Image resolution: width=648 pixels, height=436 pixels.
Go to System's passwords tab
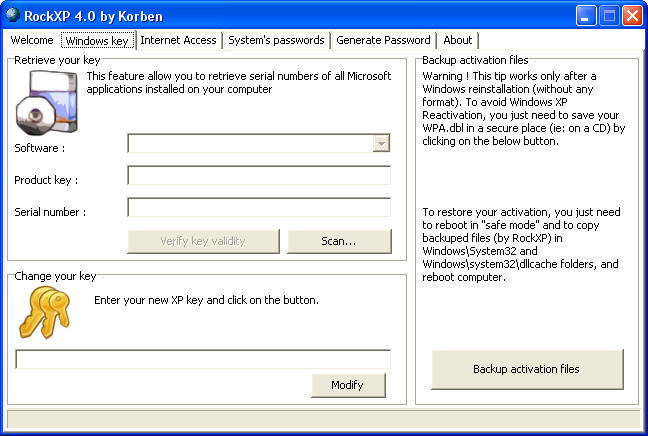tap(276, 41)
